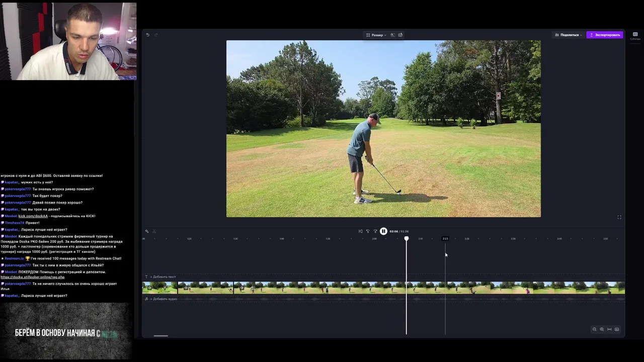644x362 pixels.
Task: Skip to start of the video
Action: (x=360, y=231)
